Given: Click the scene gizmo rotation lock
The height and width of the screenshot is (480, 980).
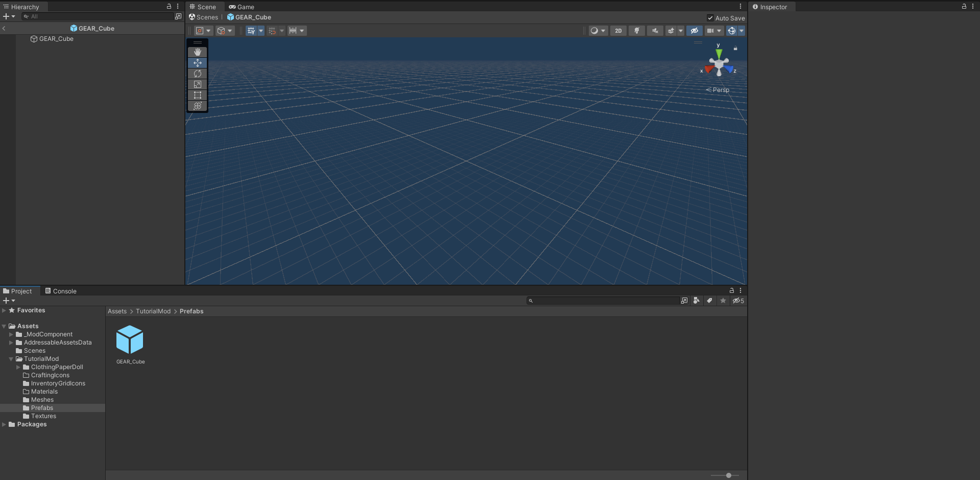Looking at the screenshot, I should point(735,48).
